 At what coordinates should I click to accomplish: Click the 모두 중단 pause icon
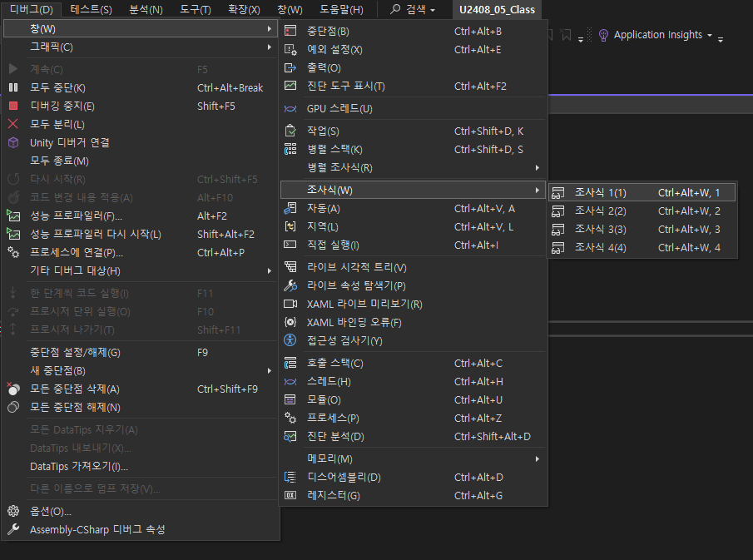pyautogui.click(x=13, y=88)
